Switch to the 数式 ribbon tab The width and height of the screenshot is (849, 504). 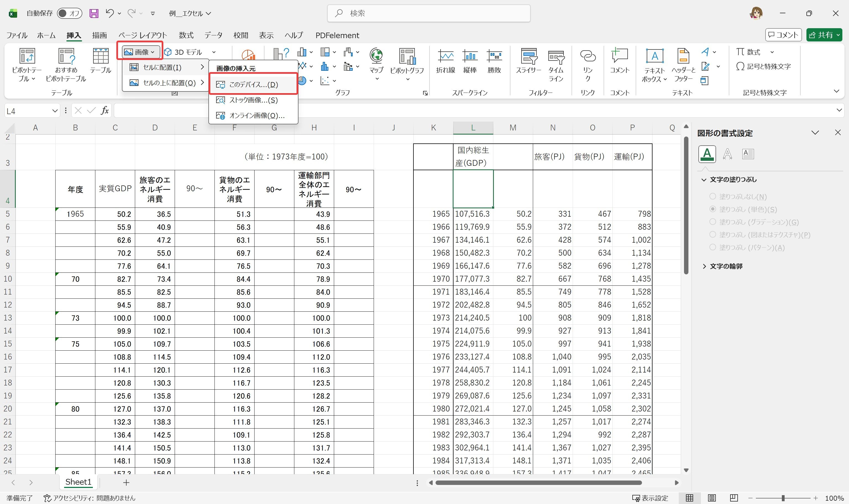pyautogui.click(x=185, y=35)
